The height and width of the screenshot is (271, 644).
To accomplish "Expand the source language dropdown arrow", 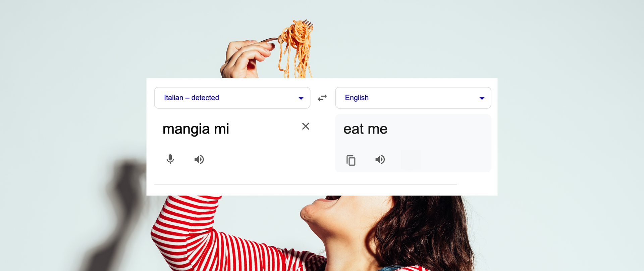I will point(301,98).
